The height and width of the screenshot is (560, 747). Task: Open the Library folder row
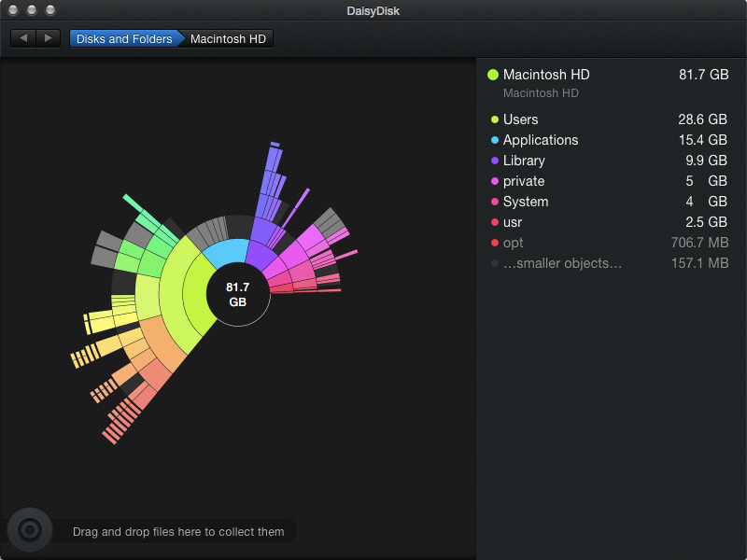pyautogui.click(x=609, y=161)
